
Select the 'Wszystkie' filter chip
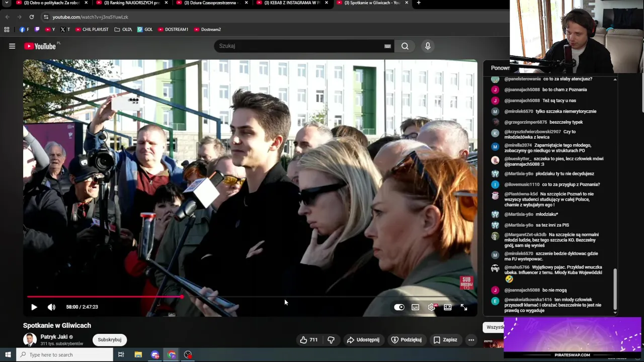(495, 327)
